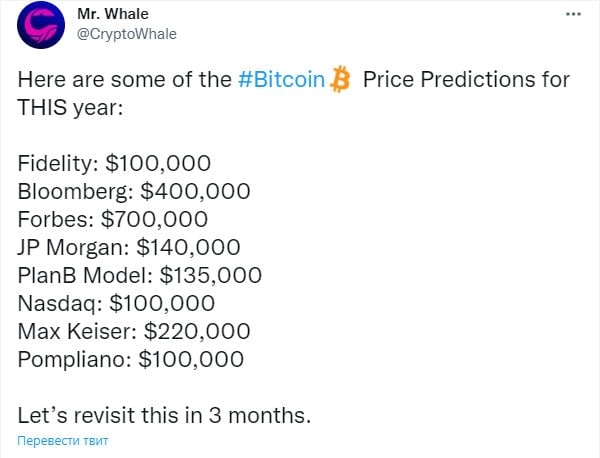Click the "THIS year:" text
The image size is (600, 458).
tap(70, 106)
